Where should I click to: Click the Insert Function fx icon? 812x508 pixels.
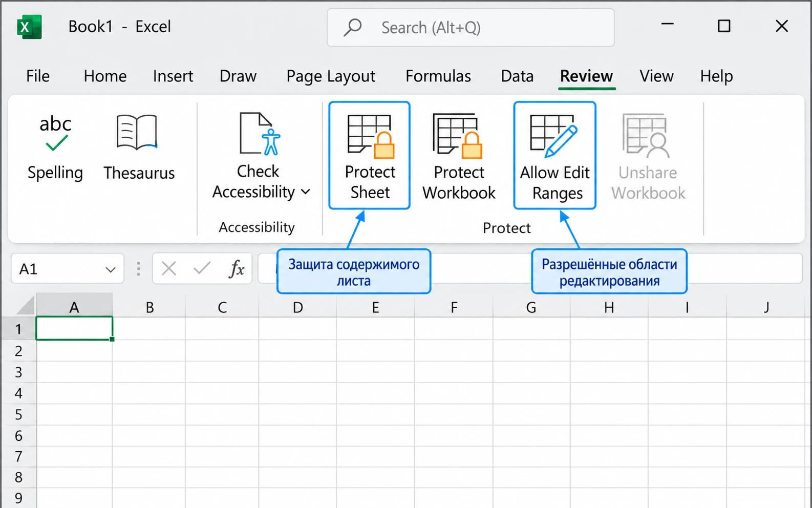[x=236, y=268]
